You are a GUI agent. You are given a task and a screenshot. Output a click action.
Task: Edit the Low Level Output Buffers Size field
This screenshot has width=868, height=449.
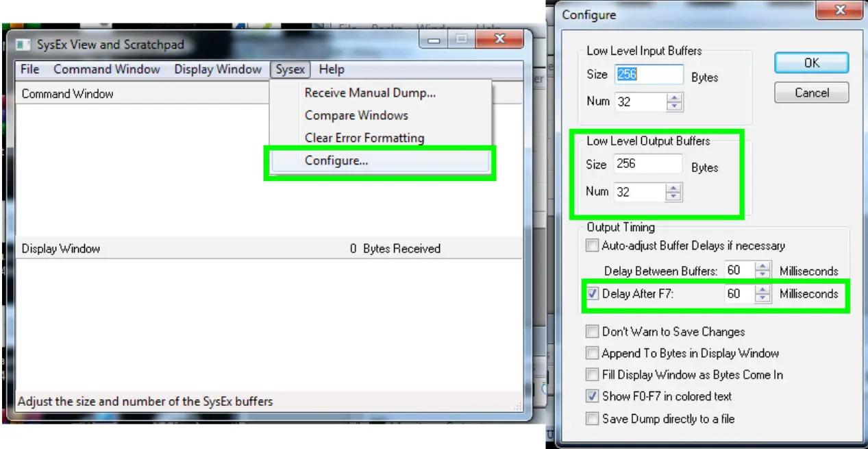[647, 165]
